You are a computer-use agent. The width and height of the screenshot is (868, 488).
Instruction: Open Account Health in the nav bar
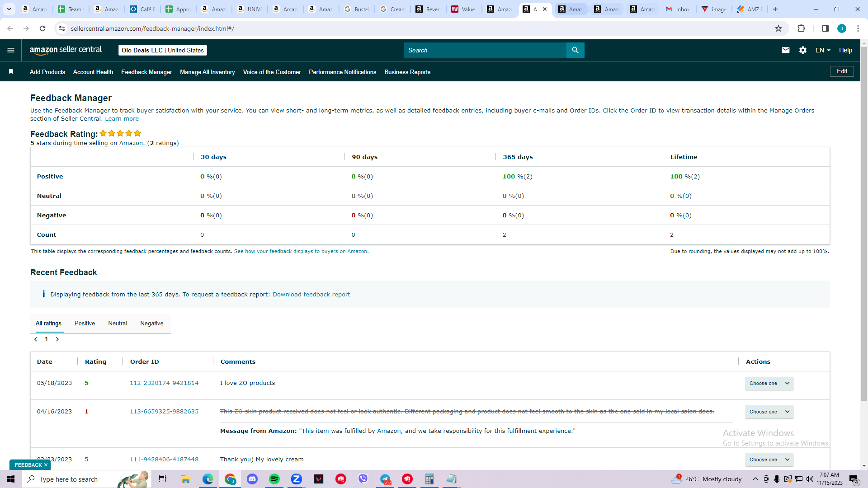pyautogui.click(x=93, y=72)
